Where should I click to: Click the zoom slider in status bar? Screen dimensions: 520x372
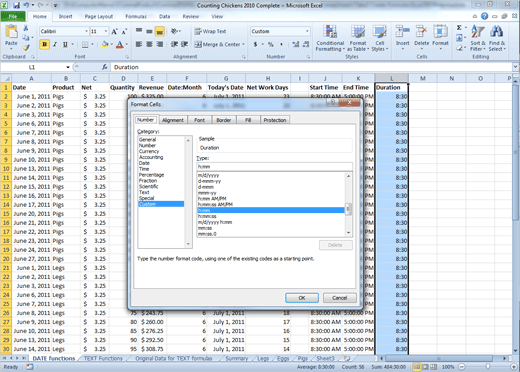coord(487,367)
